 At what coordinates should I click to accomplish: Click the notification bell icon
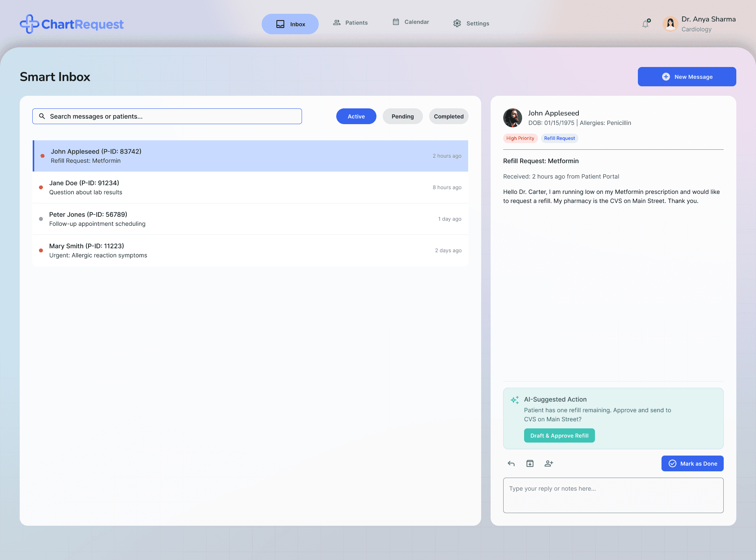[645, 24]
